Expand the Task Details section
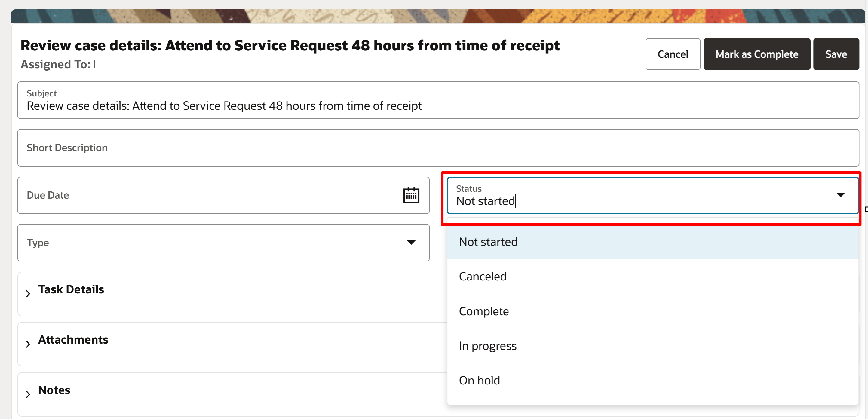 coord(71,289)
